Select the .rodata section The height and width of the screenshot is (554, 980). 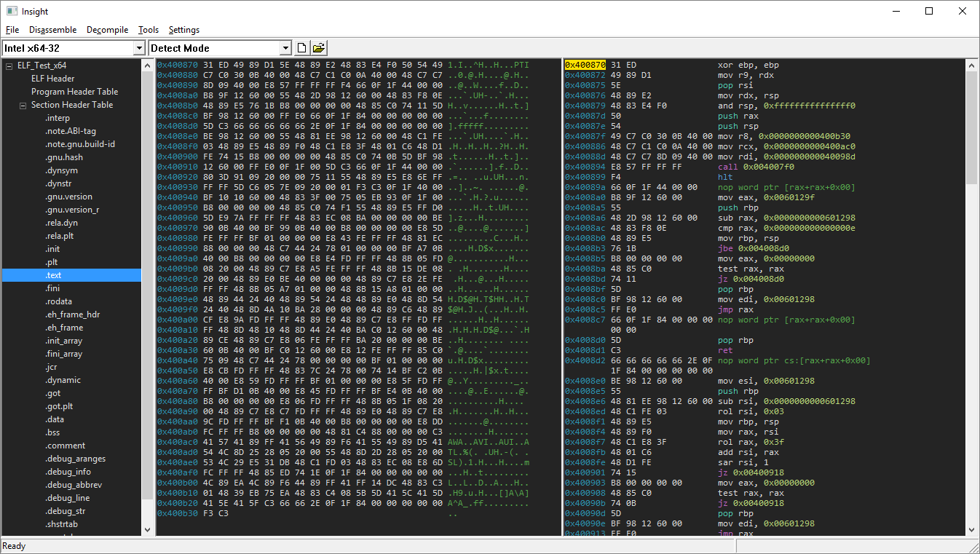pos(58,301)
